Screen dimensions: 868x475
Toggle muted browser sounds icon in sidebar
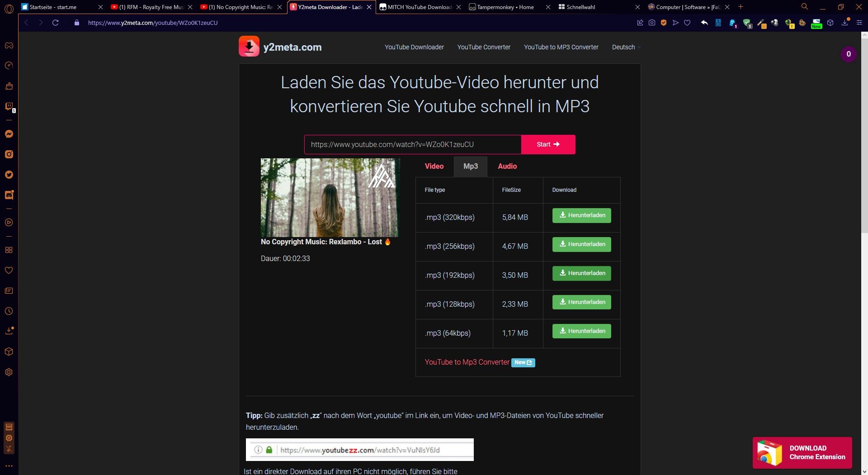coord(9,449)
